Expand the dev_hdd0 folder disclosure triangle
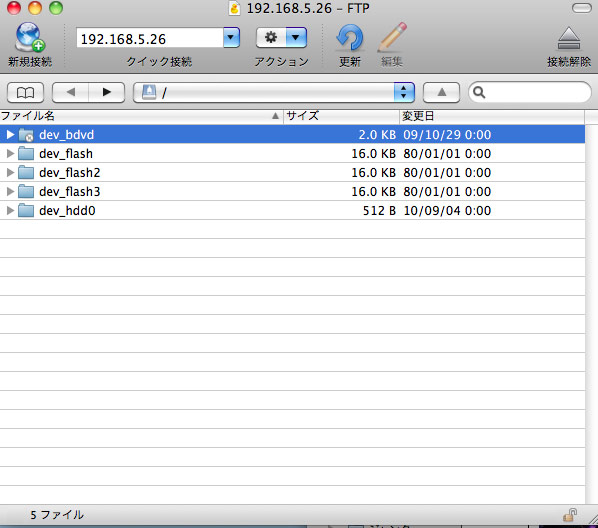Screen dimensions: 598x528 click(x=10, y=210)
